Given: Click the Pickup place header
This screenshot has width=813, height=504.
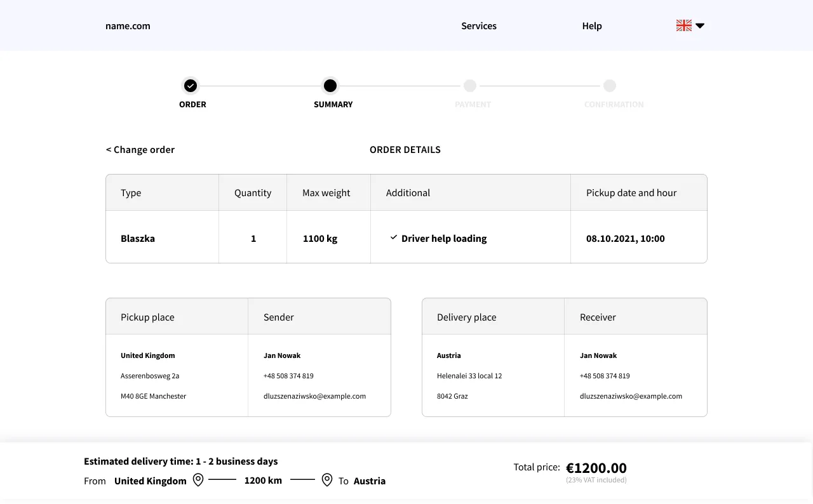Looking at the screenshot, I should [147, 317].
